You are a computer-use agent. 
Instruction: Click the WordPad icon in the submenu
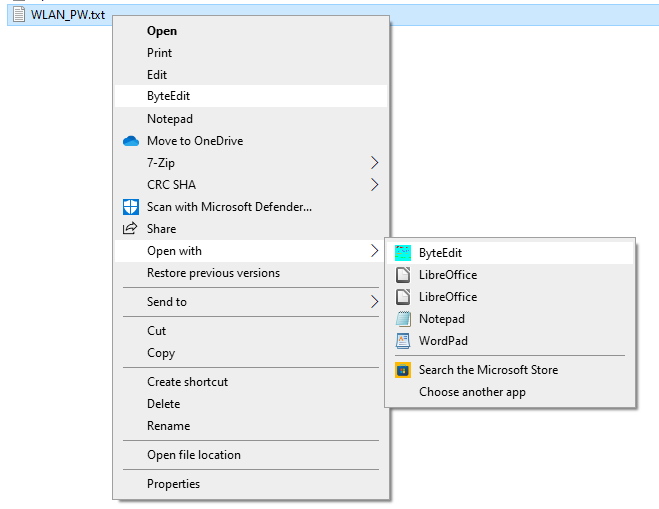403,340
